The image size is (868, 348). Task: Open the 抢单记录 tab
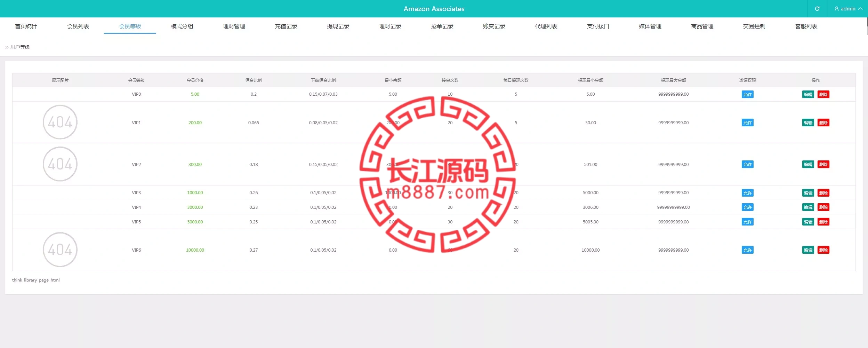coord(442,26)
